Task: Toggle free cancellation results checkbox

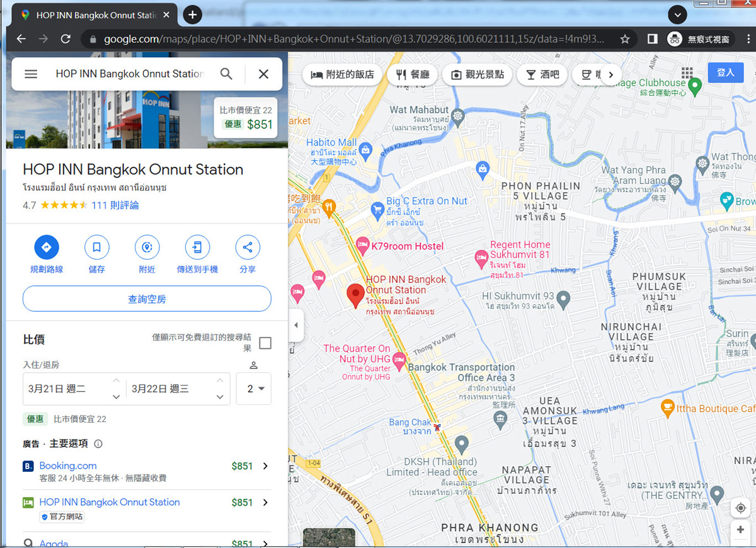Action: click(x=265, y=343)
